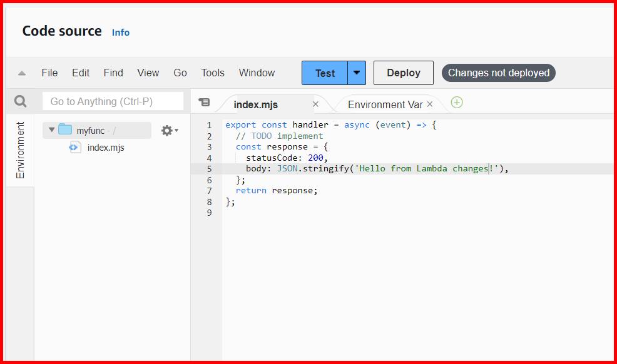The image size is (617, 364).
Task: Click the myfunc folder icon
Action: tap(66, 129)
